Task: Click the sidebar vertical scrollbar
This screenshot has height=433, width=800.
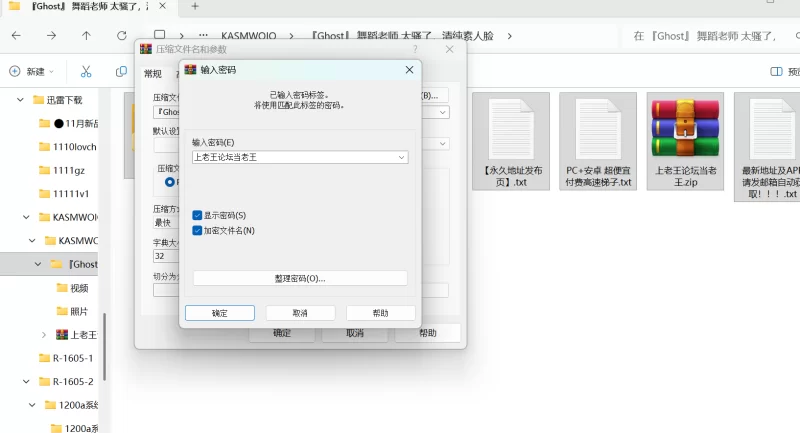Action: 105,347
